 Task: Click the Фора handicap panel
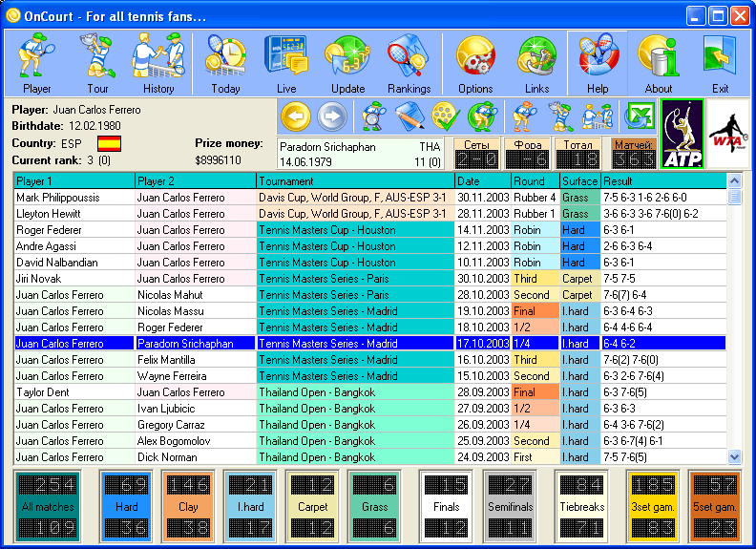(x=528, y=154)
